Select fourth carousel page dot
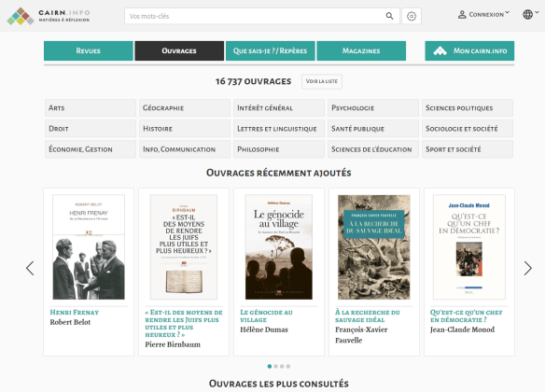 click(x=288, y=366)
